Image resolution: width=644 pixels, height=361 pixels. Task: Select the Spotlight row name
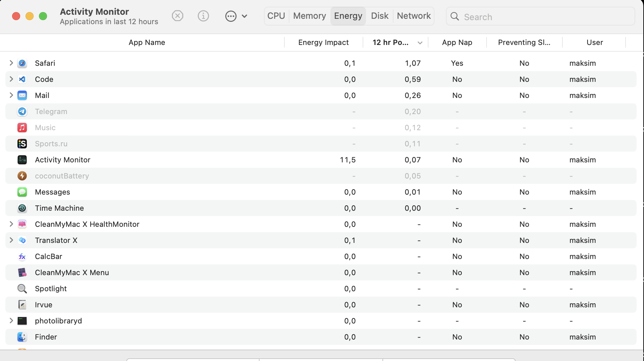click(x=51, y=289)
